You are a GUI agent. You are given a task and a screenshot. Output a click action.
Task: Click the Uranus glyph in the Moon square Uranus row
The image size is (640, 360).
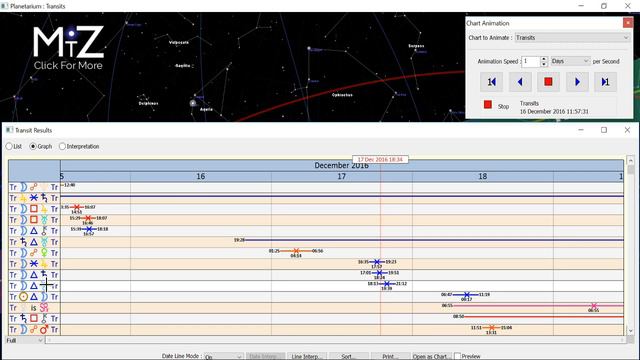coord(44,220)
